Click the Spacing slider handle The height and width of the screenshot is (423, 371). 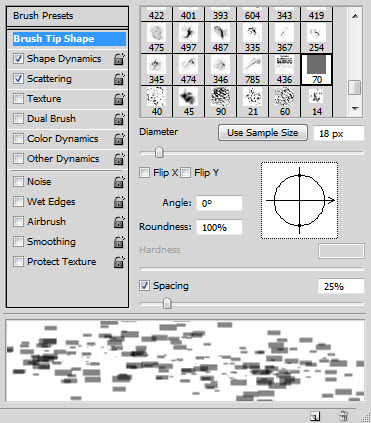(167, 303)
